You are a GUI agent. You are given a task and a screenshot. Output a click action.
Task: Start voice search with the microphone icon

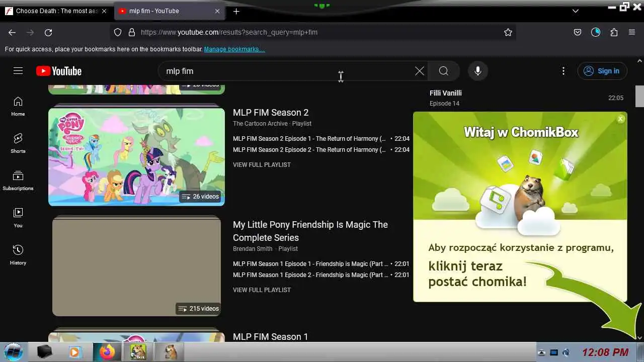point(478,71)
